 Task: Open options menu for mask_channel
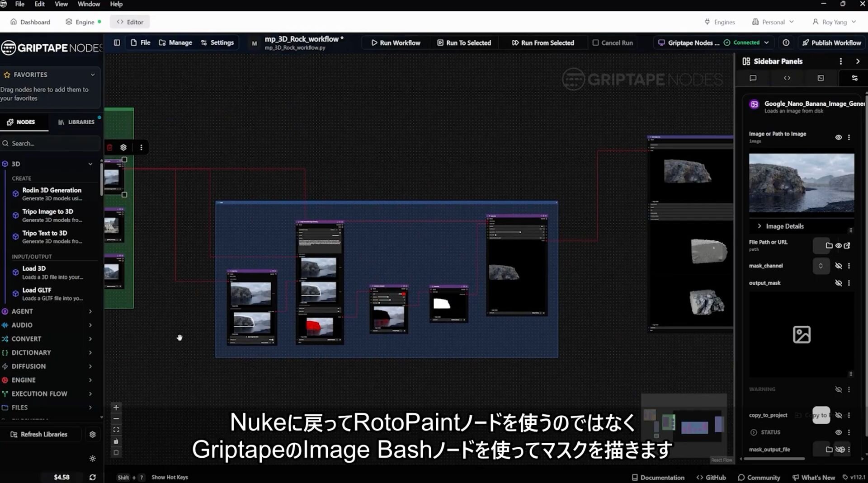point(849,266)
